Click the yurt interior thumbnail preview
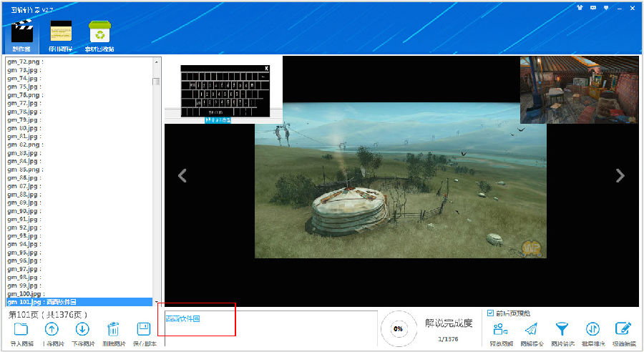 (x=580, y=89)
